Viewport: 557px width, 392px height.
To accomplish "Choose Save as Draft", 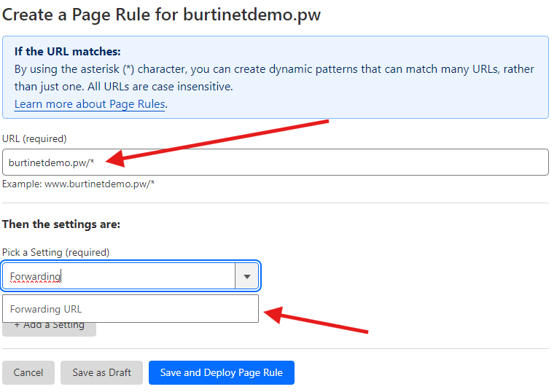I will 101,372.
